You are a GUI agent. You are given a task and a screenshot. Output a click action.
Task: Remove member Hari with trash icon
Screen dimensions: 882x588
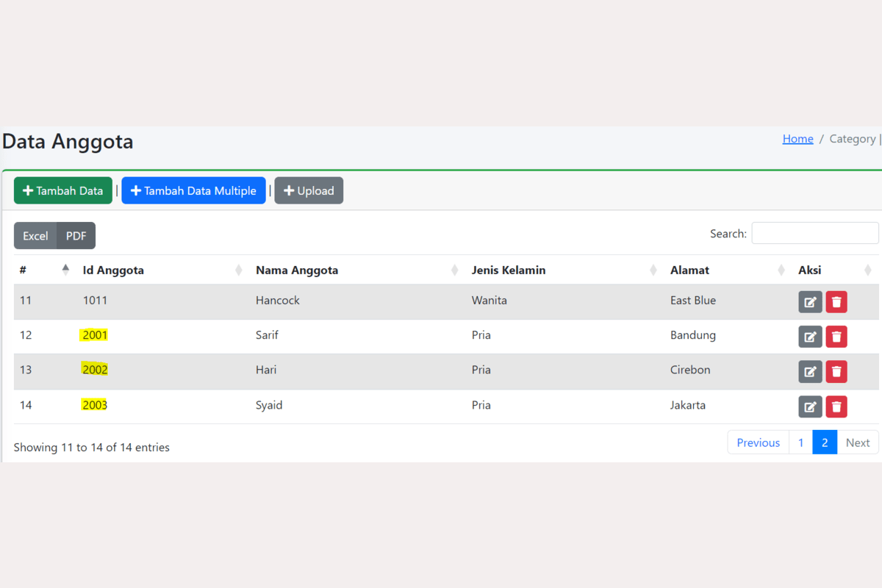[836, 371]
